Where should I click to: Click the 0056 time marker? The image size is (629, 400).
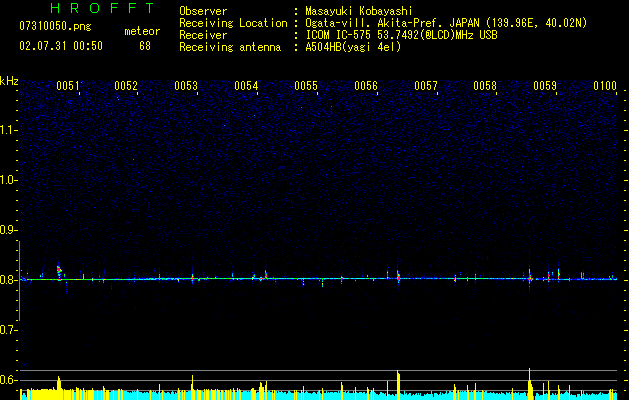pos(366,86)
